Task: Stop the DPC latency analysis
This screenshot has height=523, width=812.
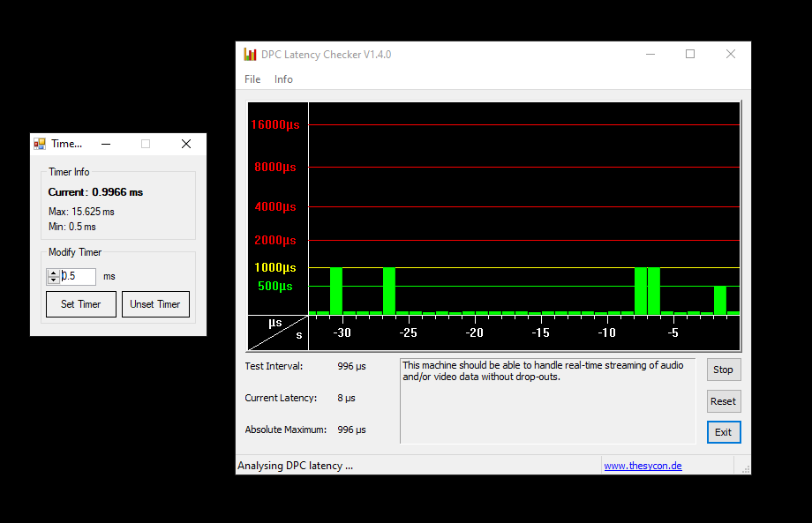Action: click(x=723, y=370)
